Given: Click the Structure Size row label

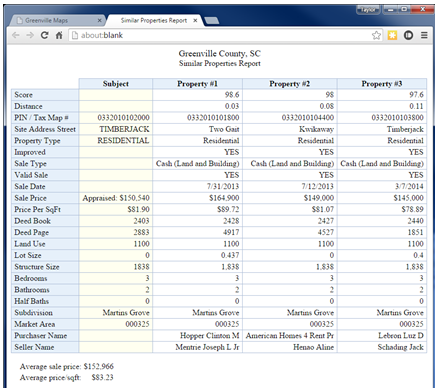Looking at the screenshot, I should (x=37, y=267).
